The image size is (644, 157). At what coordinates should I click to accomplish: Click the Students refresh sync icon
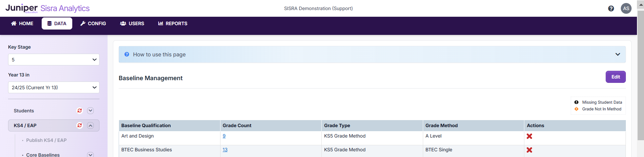(x=80, y=111)
